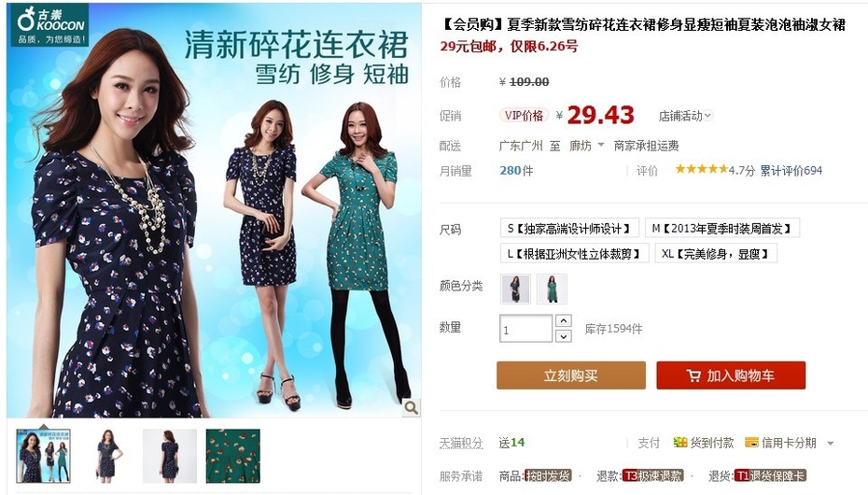Expand the 店铺活动 dropdown

coord(685,116)
